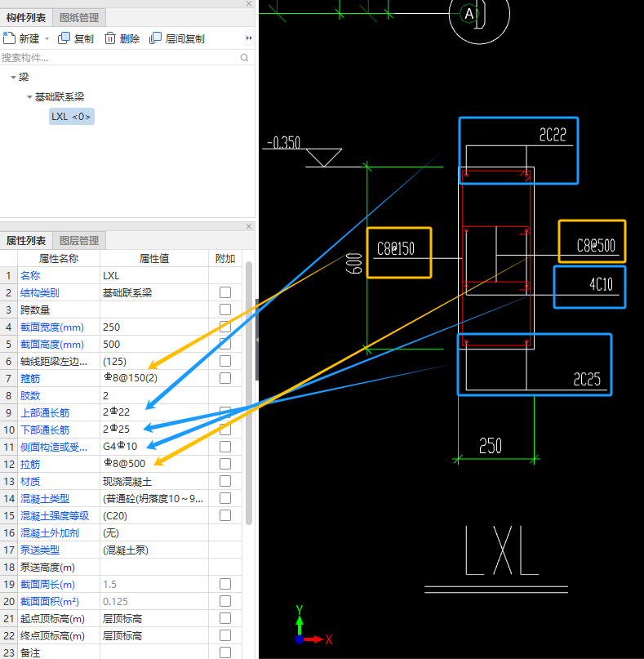Click the panel collapse handle on divider
The height and width of the screenshot is (659, 644).
tap(257, 340)
